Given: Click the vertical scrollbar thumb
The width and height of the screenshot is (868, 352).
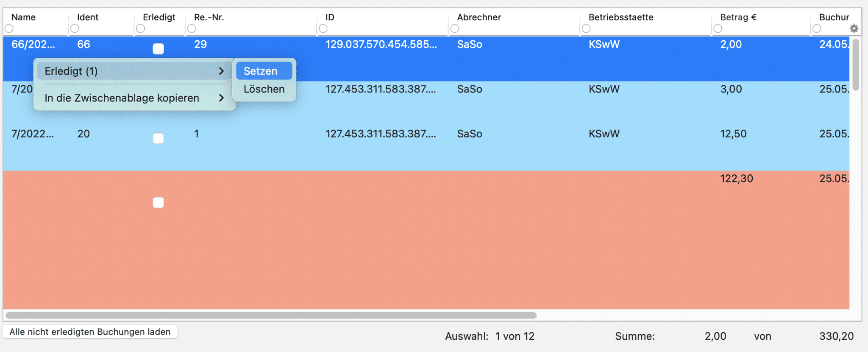Looking at the screenshot, I should click(856, 64).
